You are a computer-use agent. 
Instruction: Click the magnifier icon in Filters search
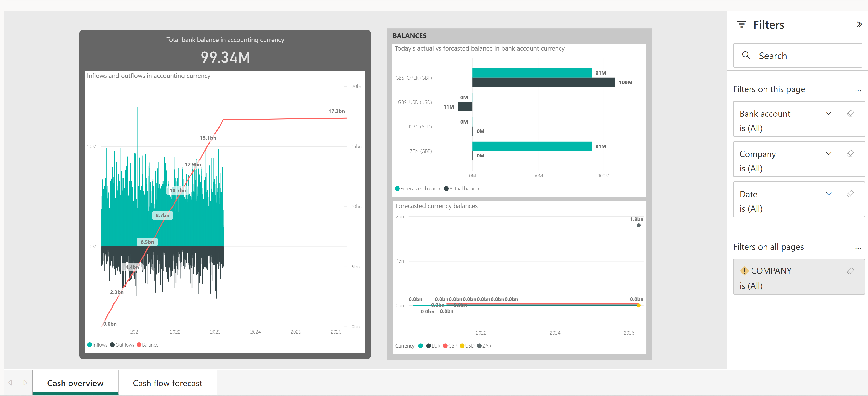tap(746, 55)
